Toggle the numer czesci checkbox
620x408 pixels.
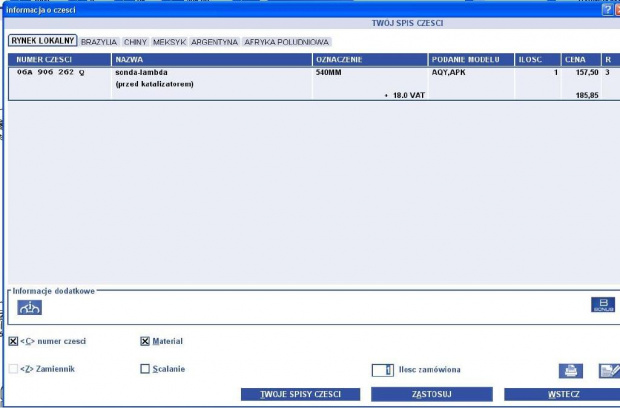(13, 341)
